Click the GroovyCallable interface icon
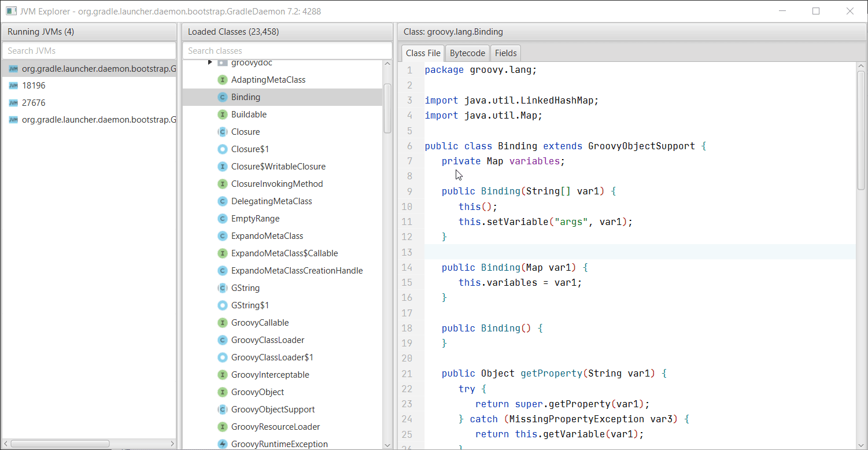The width and height of the screenshot is (868, 450). (x=222, y=323)
